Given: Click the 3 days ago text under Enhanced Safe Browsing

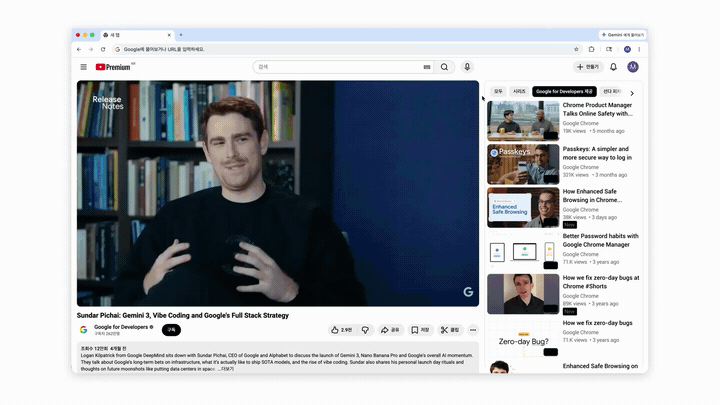Looking at the screenshot, I should tap(604, 217).
